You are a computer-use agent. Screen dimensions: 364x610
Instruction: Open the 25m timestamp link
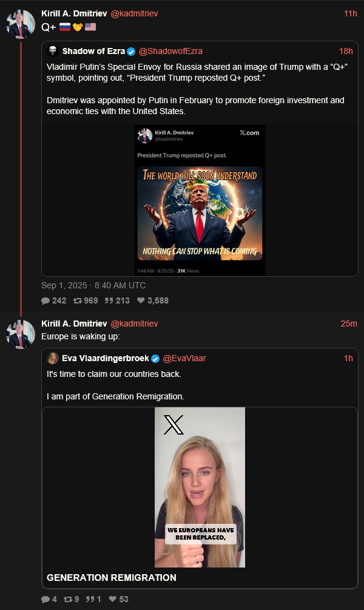pyautogui.click(x=349, y=324)
